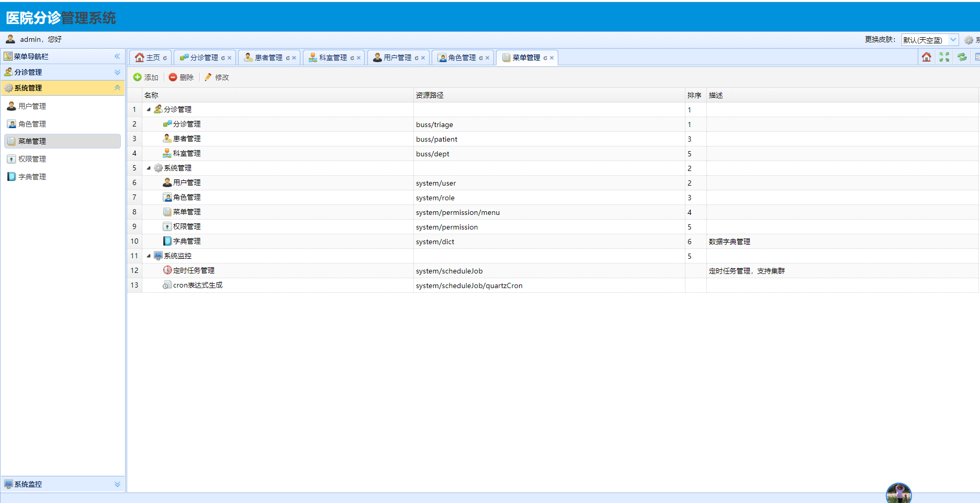This screenshot has height=503, width=980.
Task: Close the 科室管理 tab
Action: tap(358, 58)
